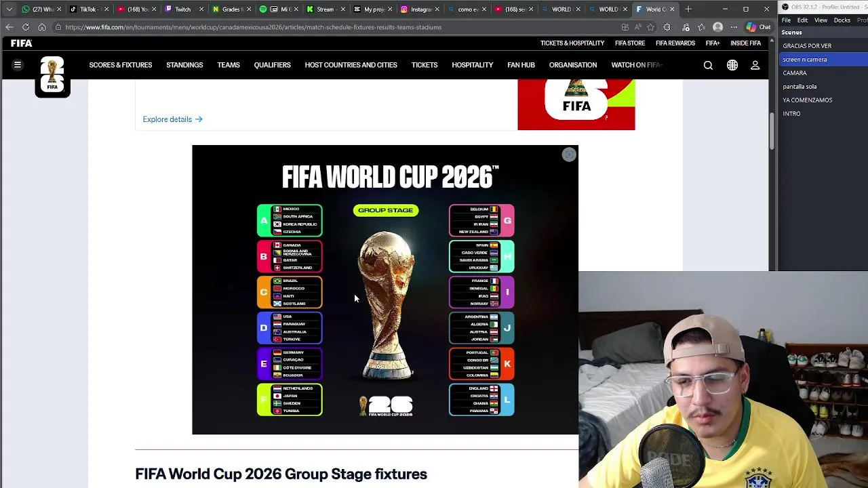Image resolution: width=868 pixels, height=488 pixels.
Task: Open the language globe selector
Action: click(x=732, y=65)
